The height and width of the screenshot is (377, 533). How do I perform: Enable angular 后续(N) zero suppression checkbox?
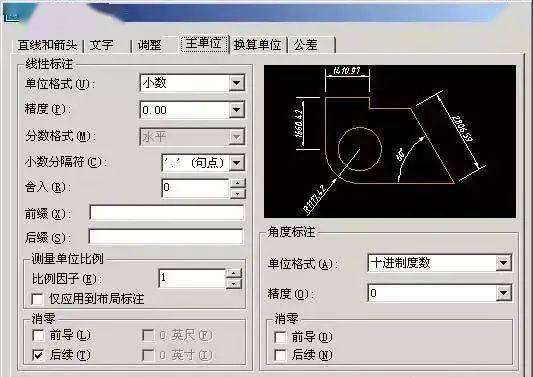[x=280, y=355]
